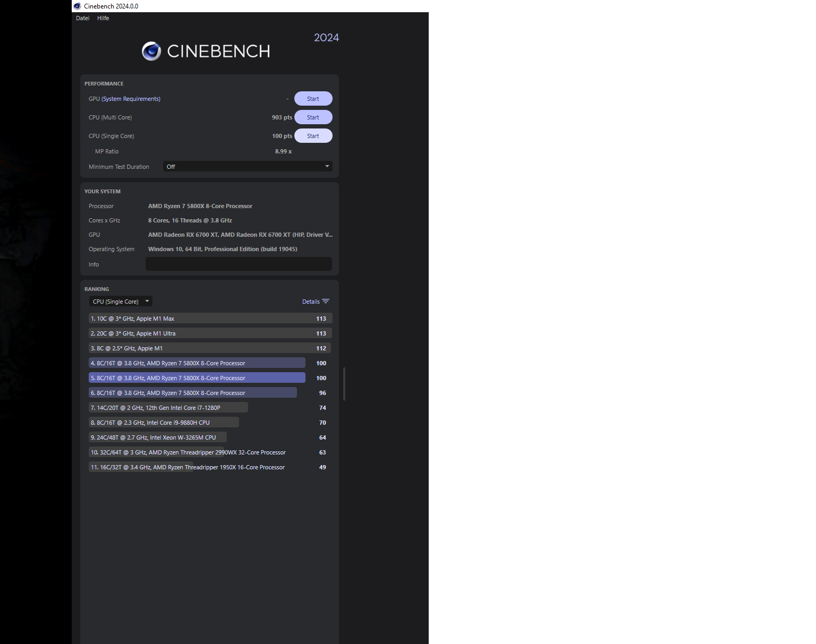Screen dimensions: 816x644
Task: Click the ranking list scrollbar
Action: 344,383
